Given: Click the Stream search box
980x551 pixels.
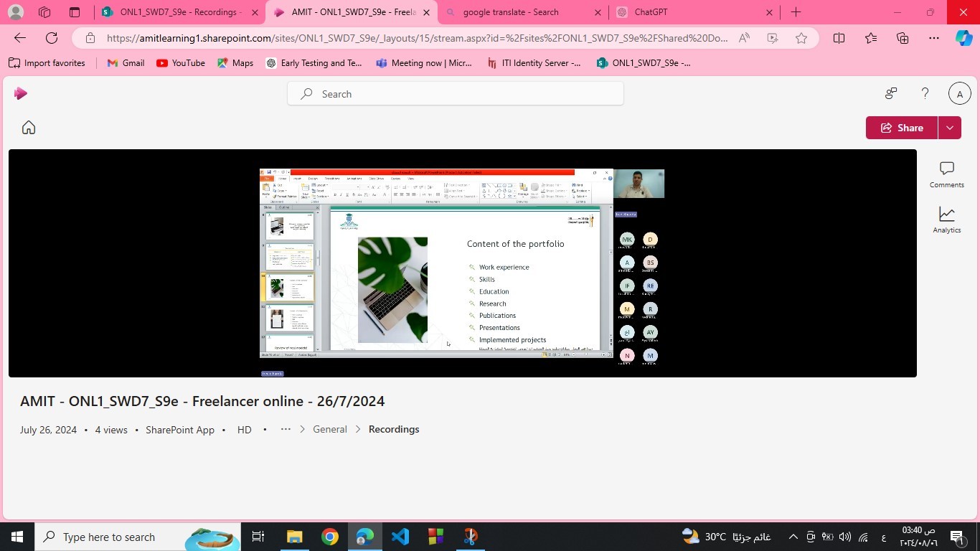Looking at the screenshot, I should (x=456, y=94).
